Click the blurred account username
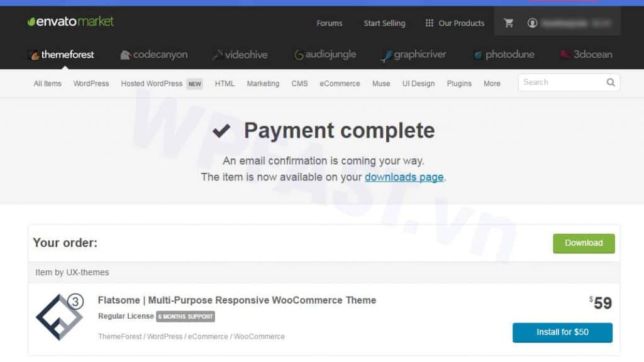The width and height of the screenshot is (644, 362). tap(576, 23)
